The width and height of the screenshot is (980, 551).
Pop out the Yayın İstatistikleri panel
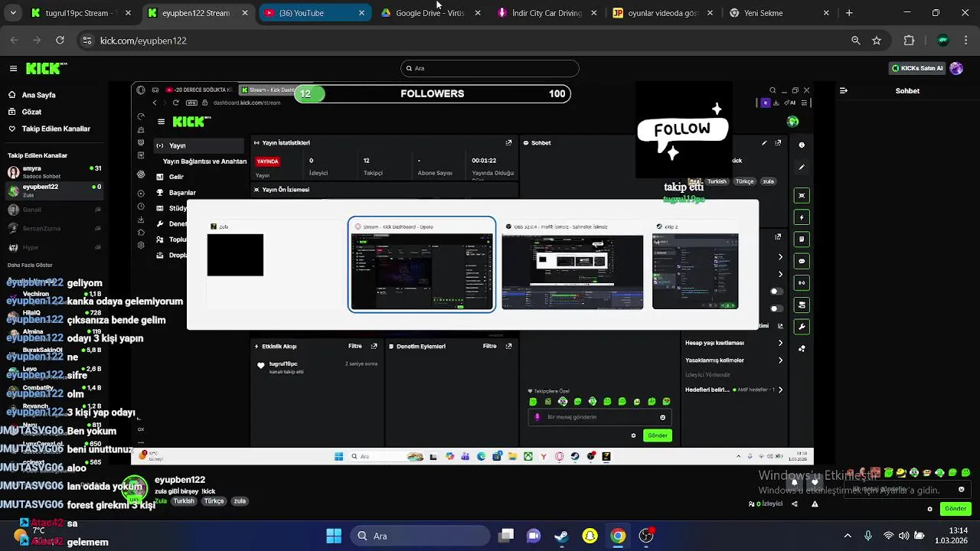point(508,142)
